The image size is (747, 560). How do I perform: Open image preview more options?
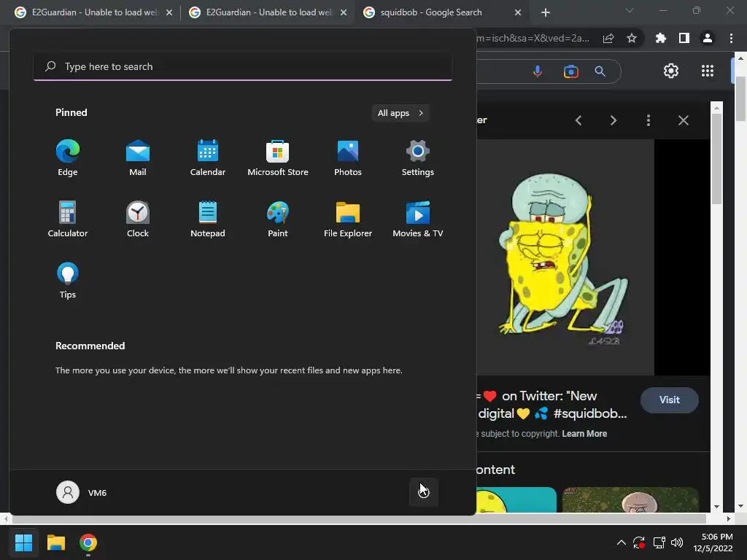pyautogui.click(x=649, y=120)
